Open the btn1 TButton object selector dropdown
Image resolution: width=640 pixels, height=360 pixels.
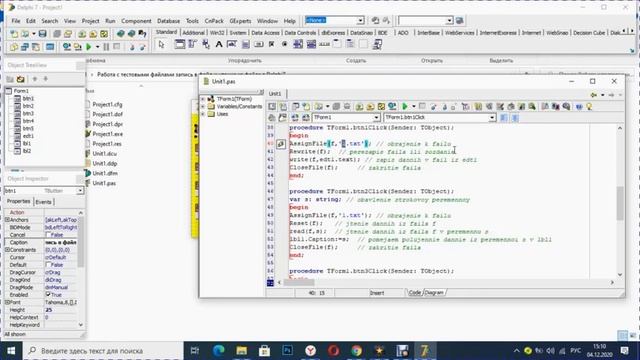pyautogui.click(x=80, y=191)
